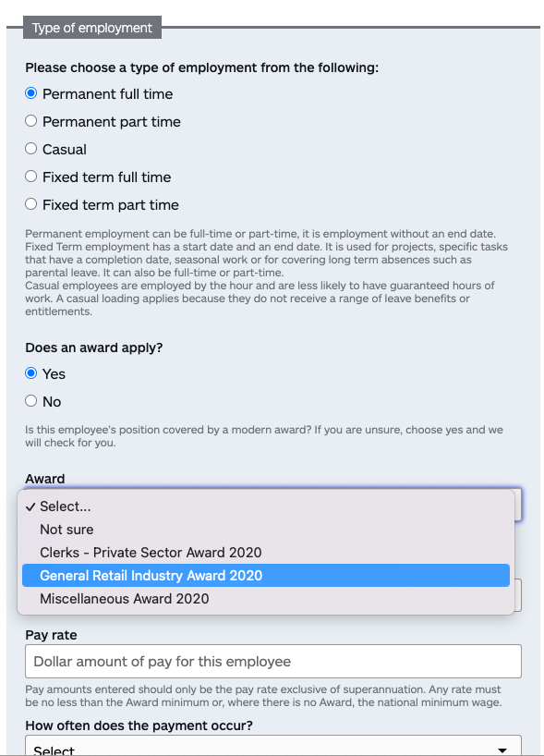
Task: Choose the Select... option in Award list
Action: (x=265, y=506)
